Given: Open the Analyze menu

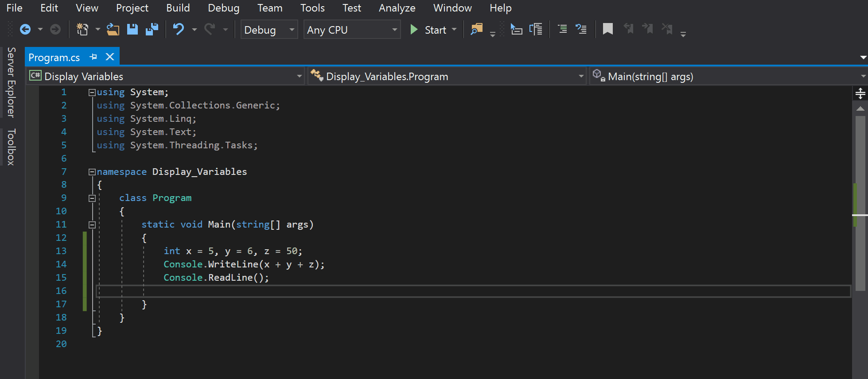Looking at the screenshot, I should pos(397,8).
